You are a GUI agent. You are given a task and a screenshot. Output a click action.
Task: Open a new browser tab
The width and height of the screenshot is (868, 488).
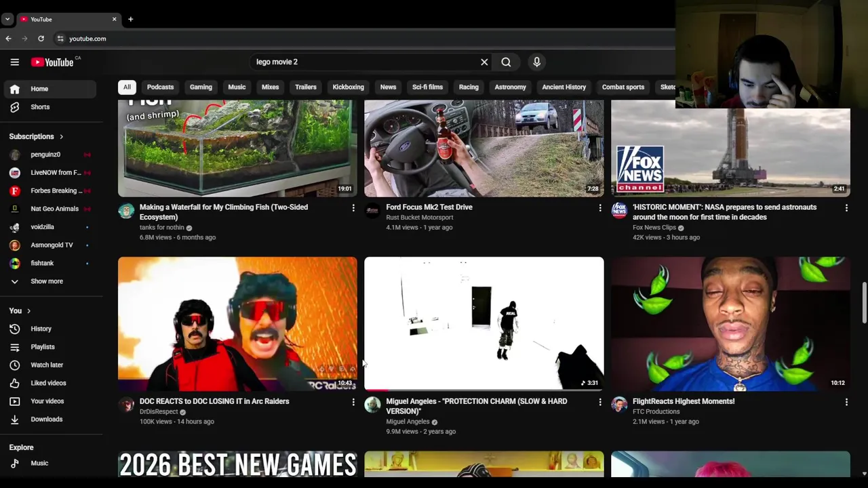[130, 19]
